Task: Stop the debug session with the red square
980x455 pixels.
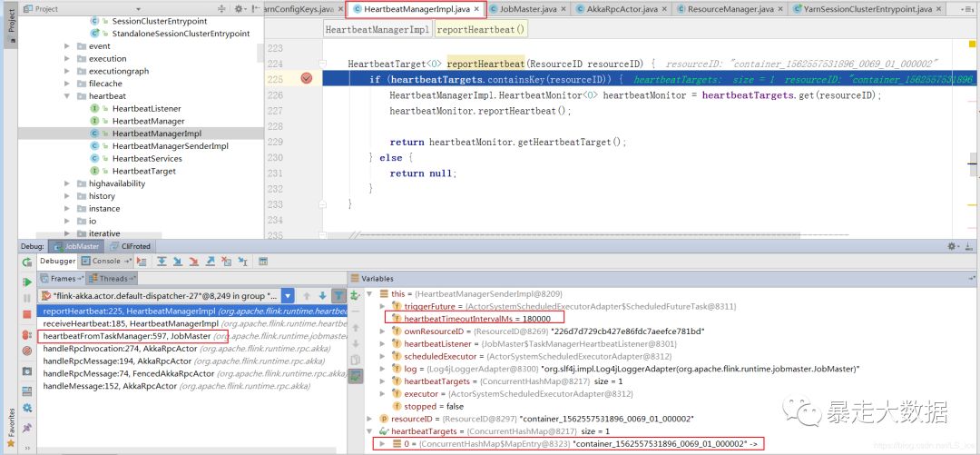Action: tap(27, 314)
